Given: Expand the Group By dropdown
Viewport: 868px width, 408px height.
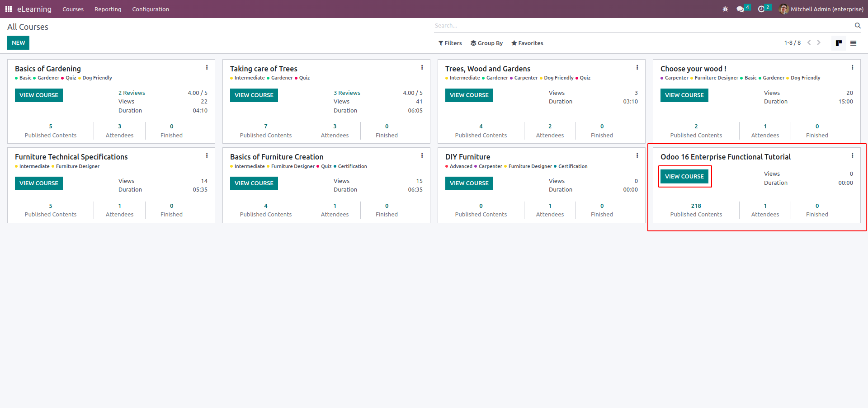Looking at the screenshot, I should point(486,43).
